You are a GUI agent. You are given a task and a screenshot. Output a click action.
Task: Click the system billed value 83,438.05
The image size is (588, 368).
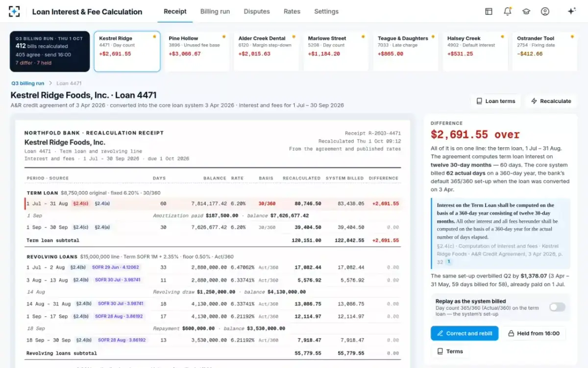click(x=350, y=203)
